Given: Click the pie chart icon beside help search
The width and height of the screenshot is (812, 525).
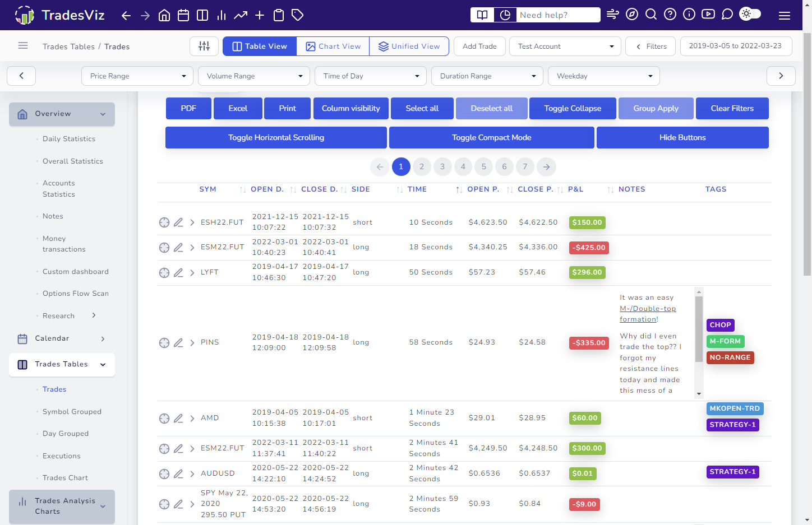Looking at the screenshot, I should pos(505,15).
